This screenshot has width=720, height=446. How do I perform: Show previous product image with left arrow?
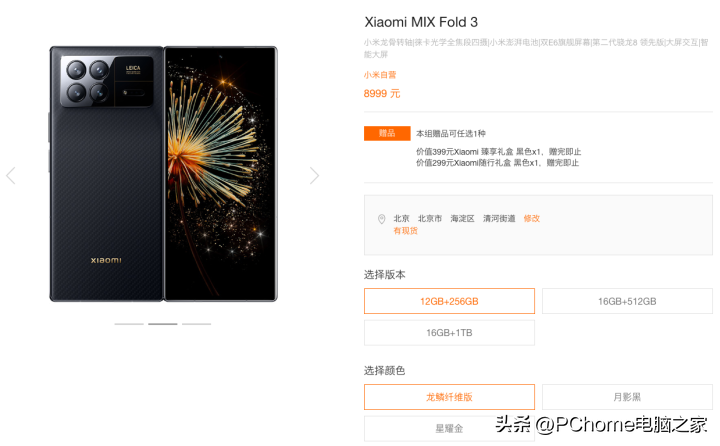tap(11, 175)
